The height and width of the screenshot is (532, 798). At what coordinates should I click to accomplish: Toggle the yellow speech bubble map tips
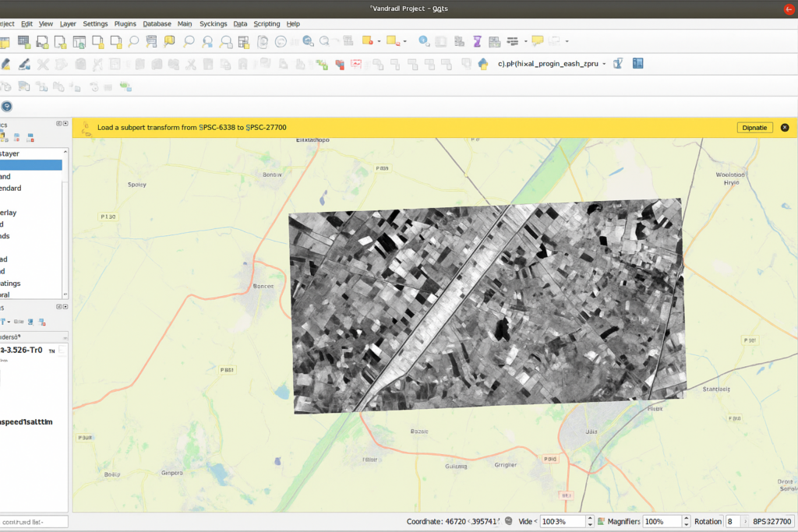click(x=538, y=41)
